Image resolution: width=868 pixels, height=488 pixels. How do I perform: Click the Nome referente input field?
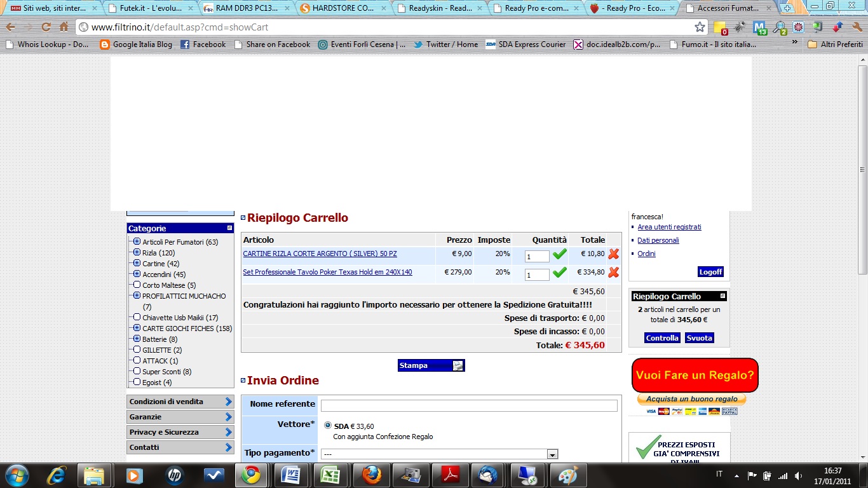469,405
